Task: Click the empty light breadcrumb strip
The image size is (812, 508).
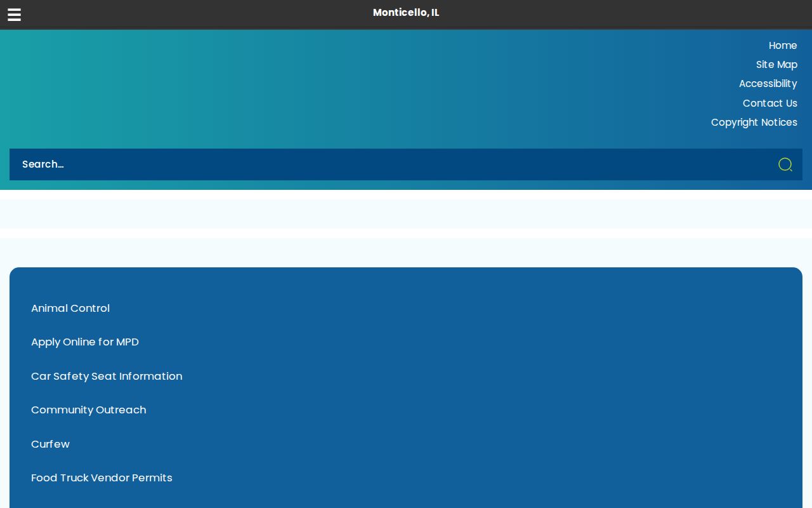Action: tap(406, 214)
